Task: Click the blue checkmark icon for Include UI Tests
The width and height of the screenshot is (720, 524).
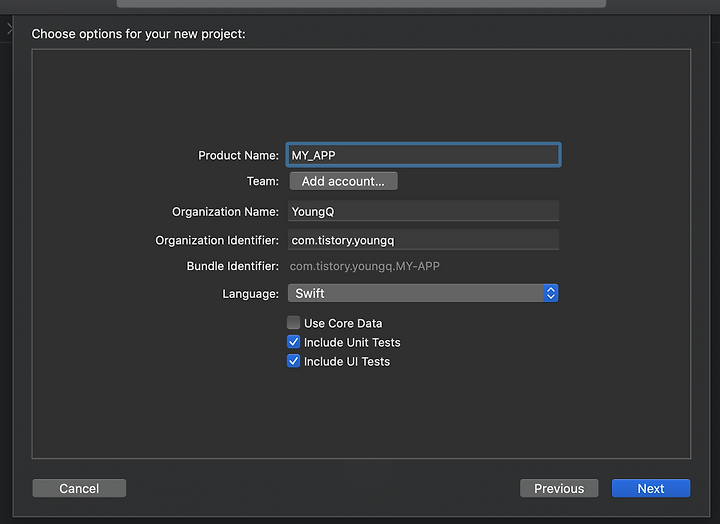Action: 293,361
